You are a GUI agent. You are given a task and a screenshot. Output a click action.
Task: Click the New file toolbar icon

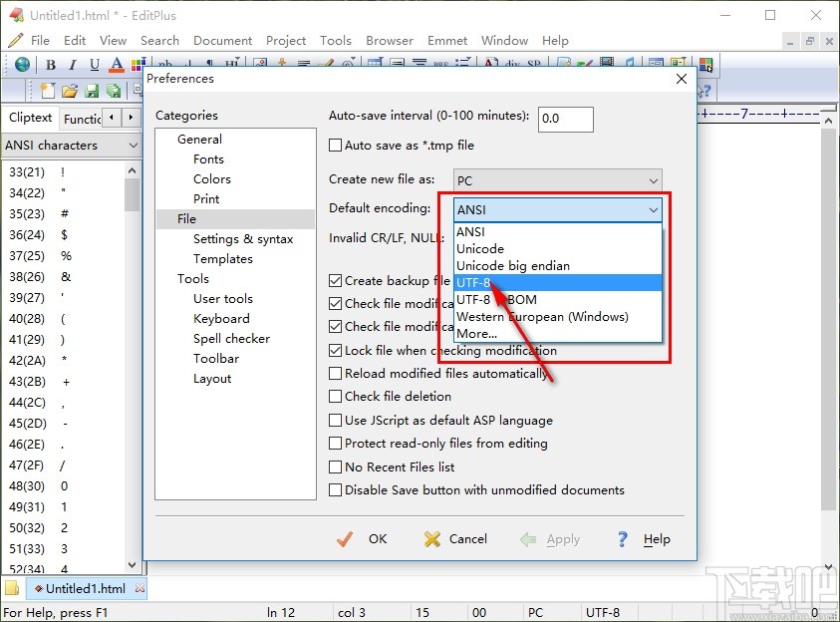coord(48,91)
